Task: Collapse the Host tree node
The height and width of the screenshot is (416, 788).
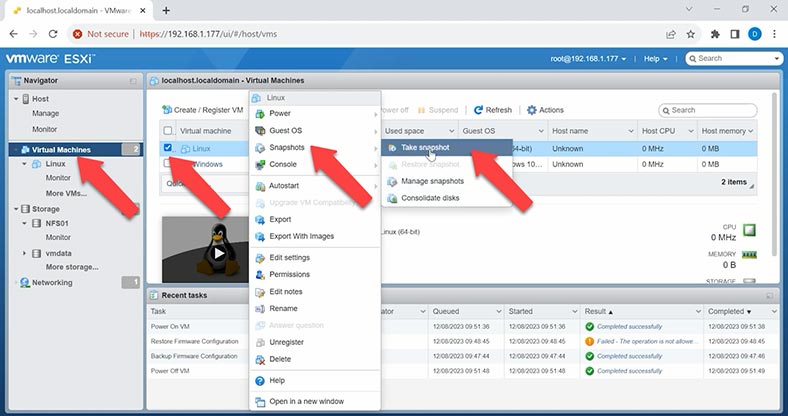Action: pos(16,99)
